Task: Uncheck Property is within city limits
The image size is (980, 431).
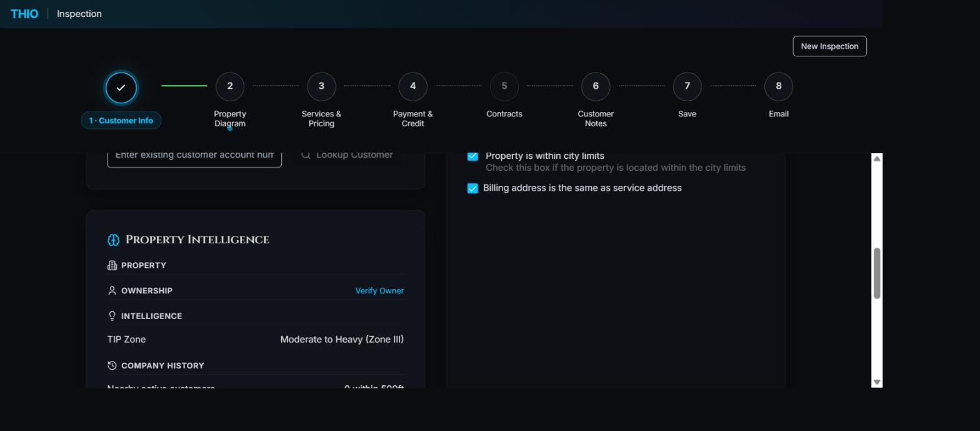Action: pos(472,156)
